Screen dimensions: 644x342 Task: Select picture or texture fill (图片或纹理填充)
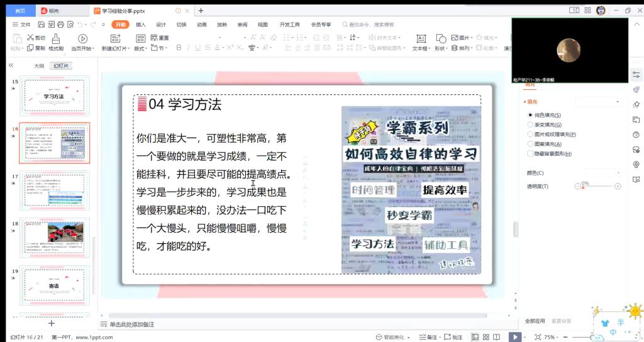pos(530,134)
